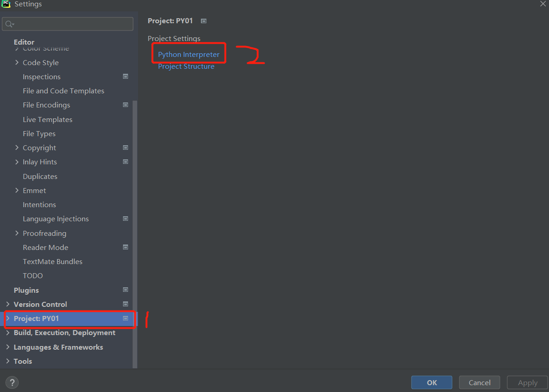The image size is (549, 392).
Task: Click the search magnifier icon in settings search
Action: point(9,24)
